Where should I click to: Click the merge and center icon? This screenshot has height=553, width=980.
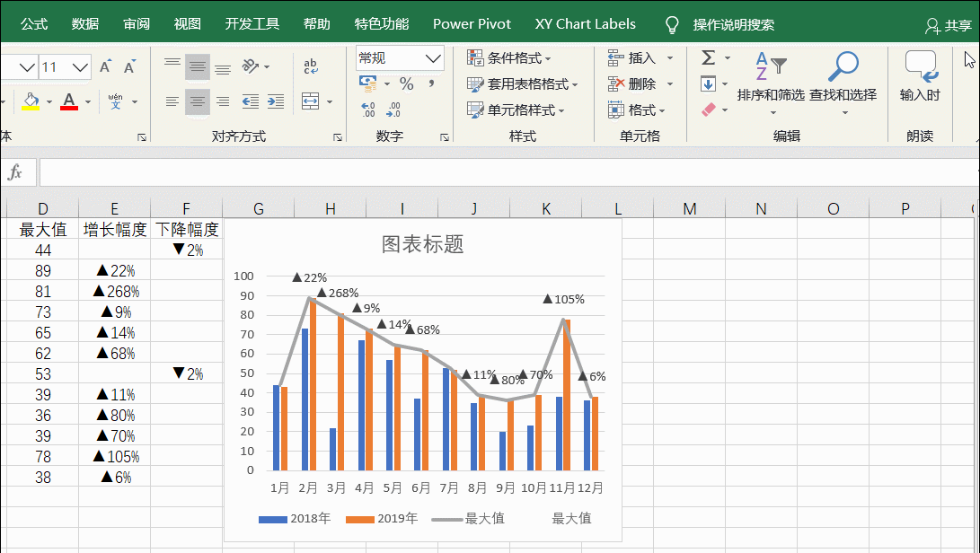(311, 101)
